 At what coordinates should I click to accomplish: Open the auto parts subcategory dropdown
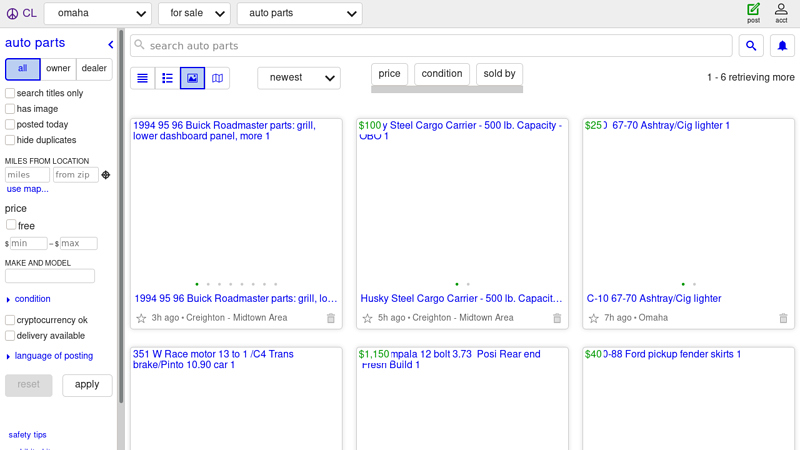coord(300,13)
